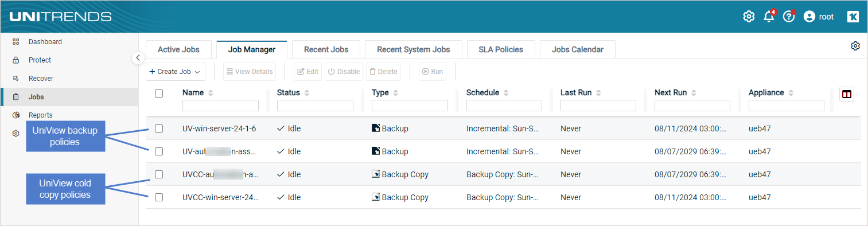This screenshot has width=868, height=226.
Task: Click the Status filter input field
Action: coord(315,106)
